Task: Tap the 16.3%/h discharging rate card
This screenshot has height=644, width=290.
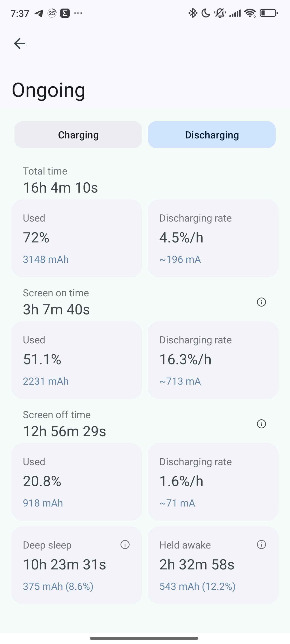Action: click(x=213, y=360)
